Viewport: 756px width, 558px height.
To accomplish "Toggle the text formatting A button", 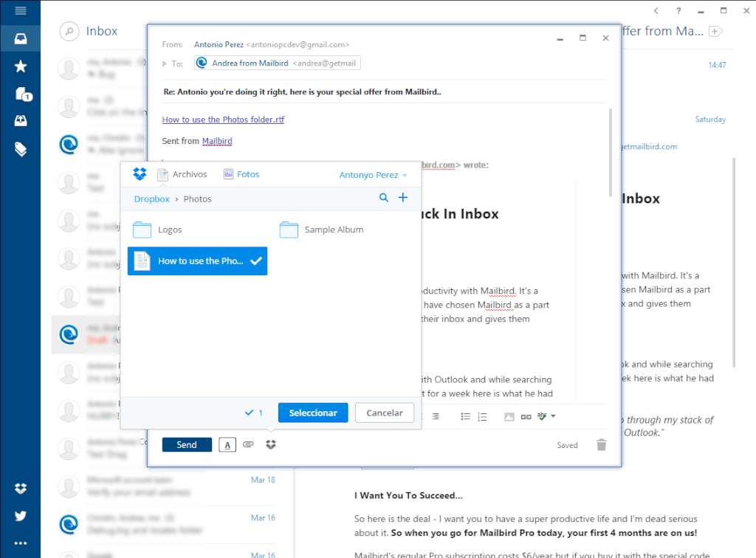I will [x=227, y=445].
